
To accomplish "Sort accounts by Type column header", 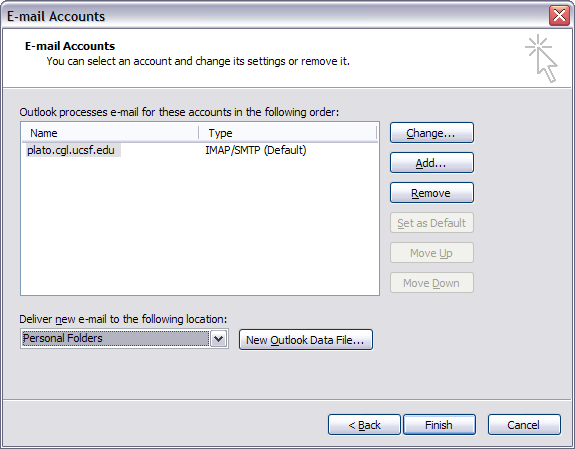I will point(288,133).
